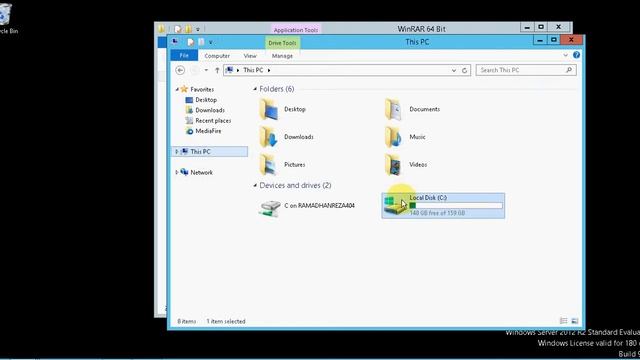Select Downloads in Favorites
640x360 pixels.
[210, 110]
